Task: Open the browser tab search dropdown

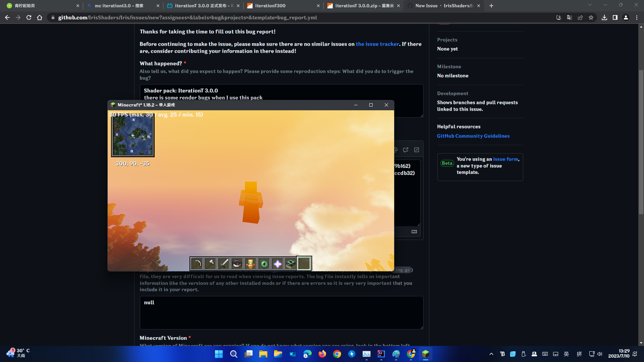Action: pos(590,5)
